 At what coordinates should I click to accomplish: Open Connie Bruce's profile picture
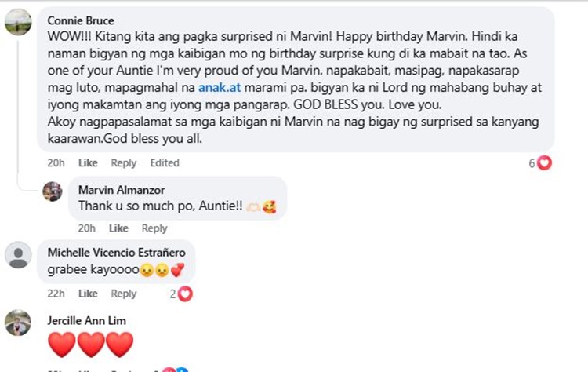(18, 22)
